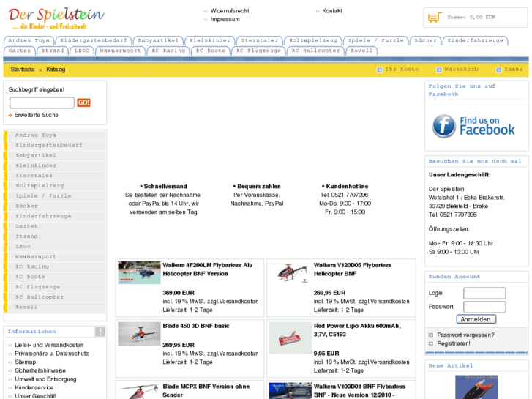Open the shopping cart icon
This screenshot has width=532, height=399.
pos(435,17)
